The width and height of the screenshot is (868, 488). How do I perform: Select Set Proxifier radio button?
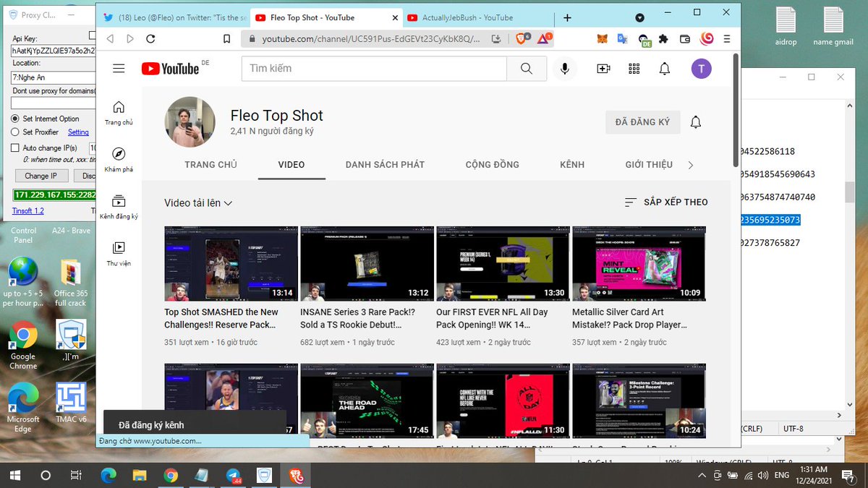[15, 132]
